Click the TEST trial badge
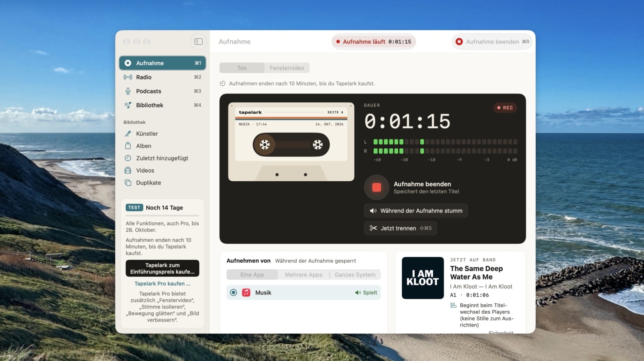644x361 pixels. (x=134, y=208)
